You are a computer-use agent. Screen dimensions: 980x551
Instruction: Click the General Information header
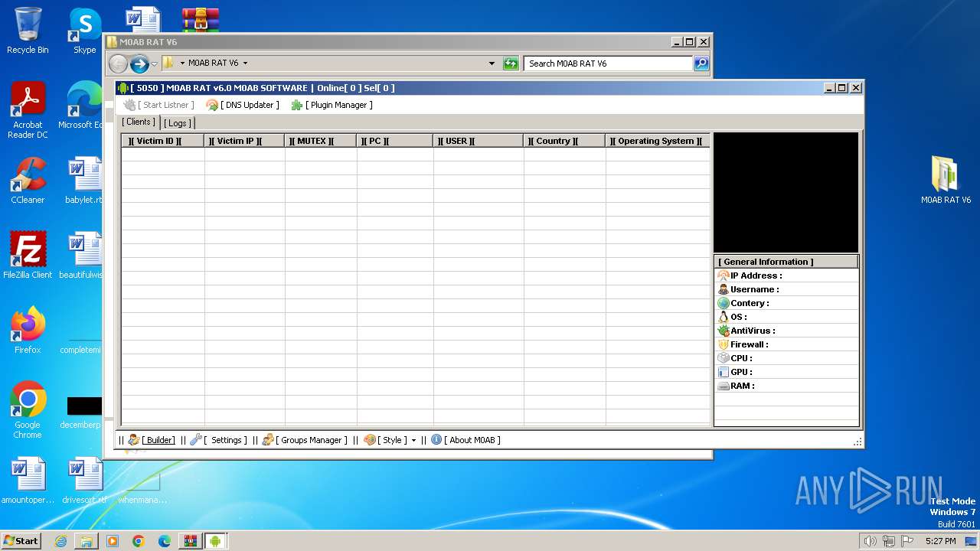[786, 262]
